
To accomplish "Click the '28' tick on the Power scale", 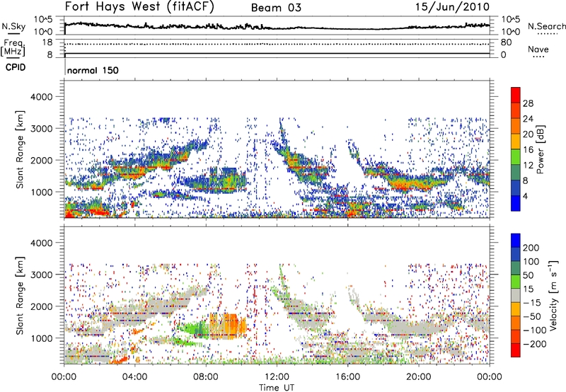I will coord(528,103).
